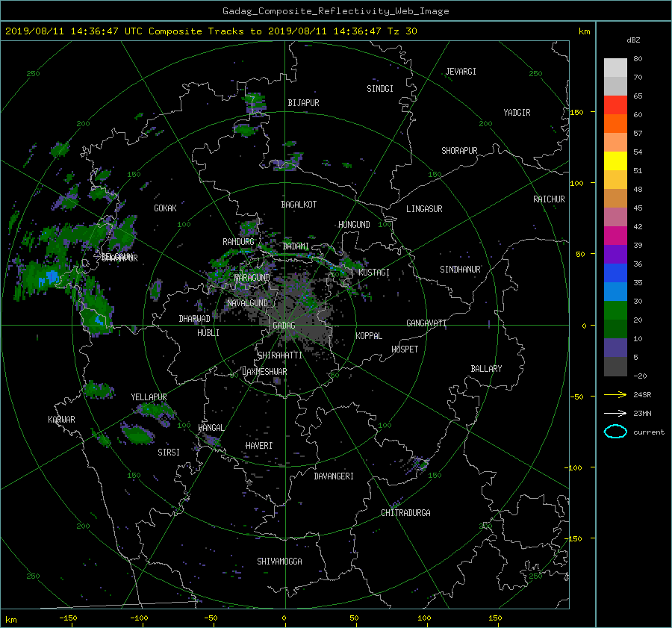The image size is (672, 628).
Task: Select the red 65 dBZ color swatch
Action: click(x=615, y=105)
